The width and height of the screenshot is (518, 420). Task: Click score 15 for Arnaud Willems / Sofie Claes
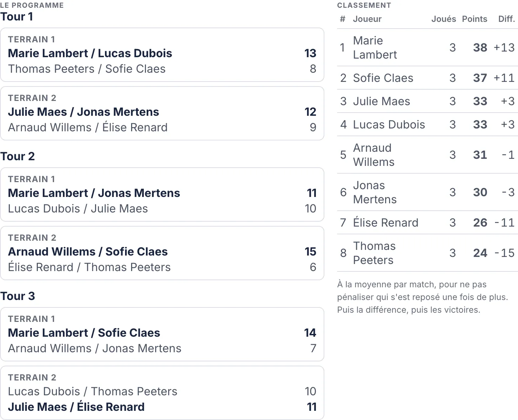pyautogui.click(x=310, y=252)
